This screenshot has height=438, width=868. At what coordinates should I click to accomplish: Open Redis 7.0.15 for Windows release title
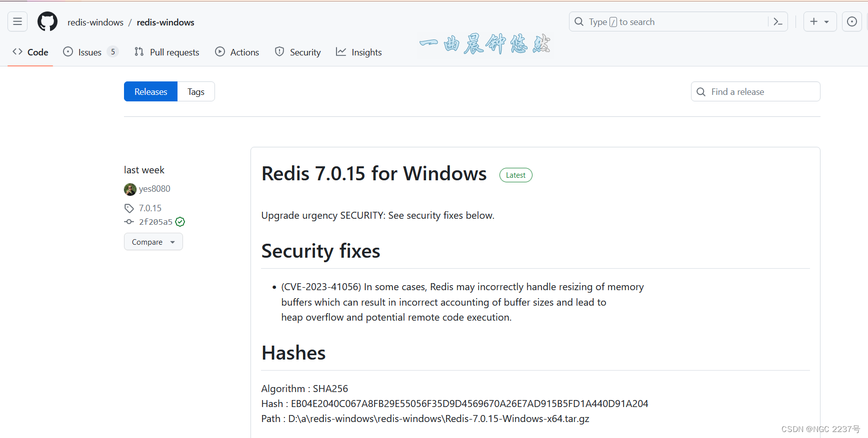(374, 174)
